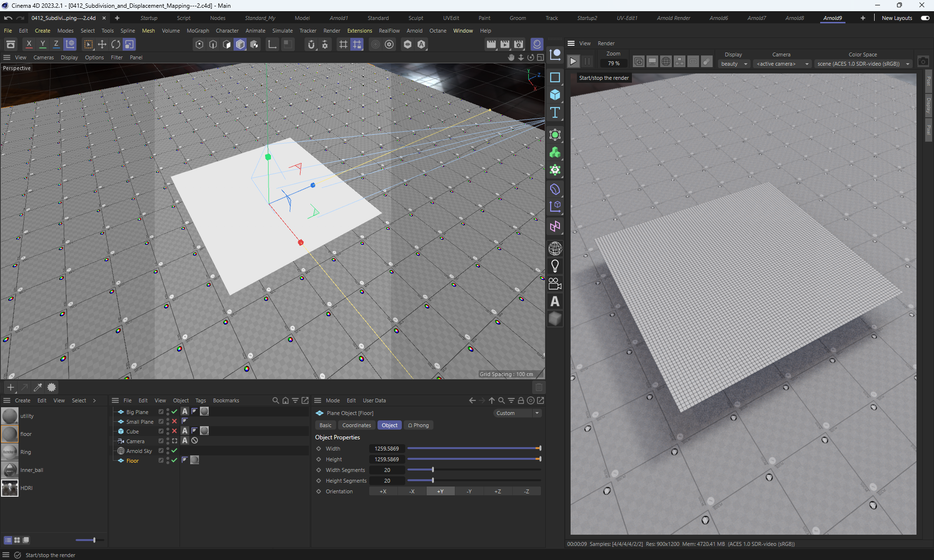Add a Cube primitive from side palette
The width and height of the screenshot is (934, 560).
[555, 95]
